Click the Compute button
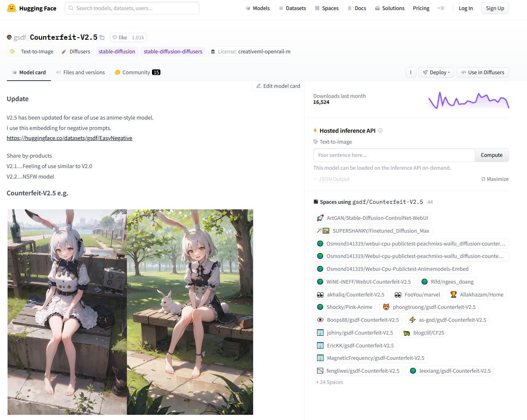Image resolution: width=527 pixels, height=420 pixels. [x=491, y=155]
